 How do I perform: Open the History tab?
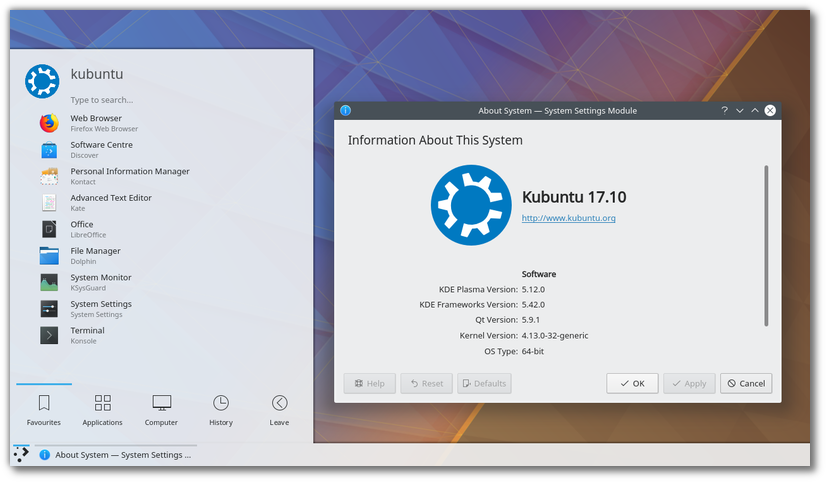221,409
